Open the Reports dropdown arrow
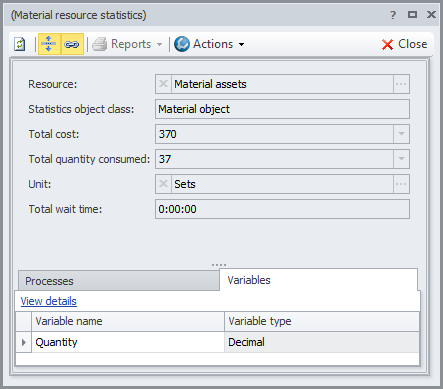 coord(159,44)
